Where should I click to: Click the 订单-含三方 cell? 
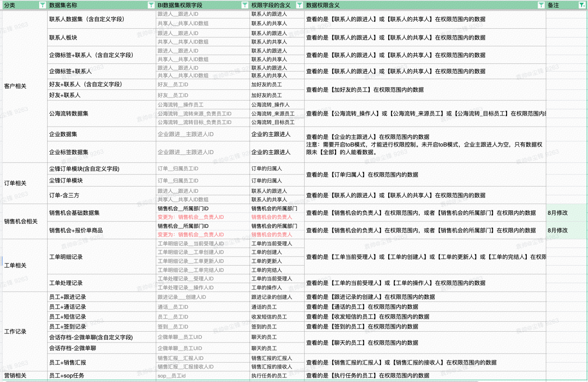pyautogui.click(x=102, y=195)
